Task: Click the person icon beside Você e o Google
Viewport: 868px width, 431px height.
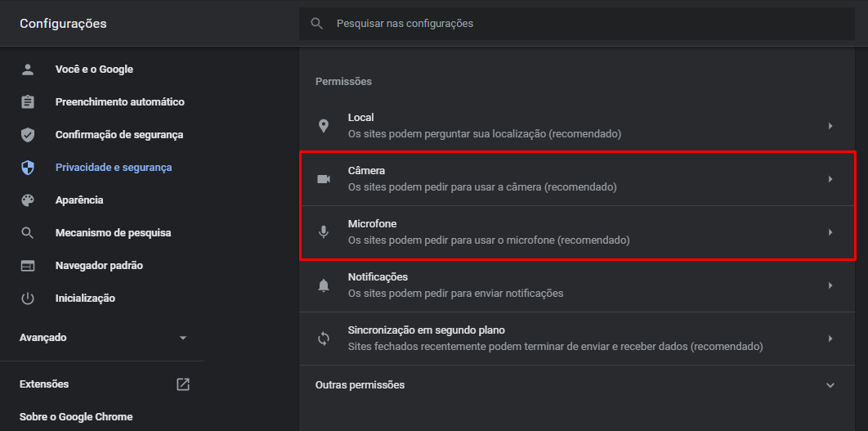Action: coord(28,70)
